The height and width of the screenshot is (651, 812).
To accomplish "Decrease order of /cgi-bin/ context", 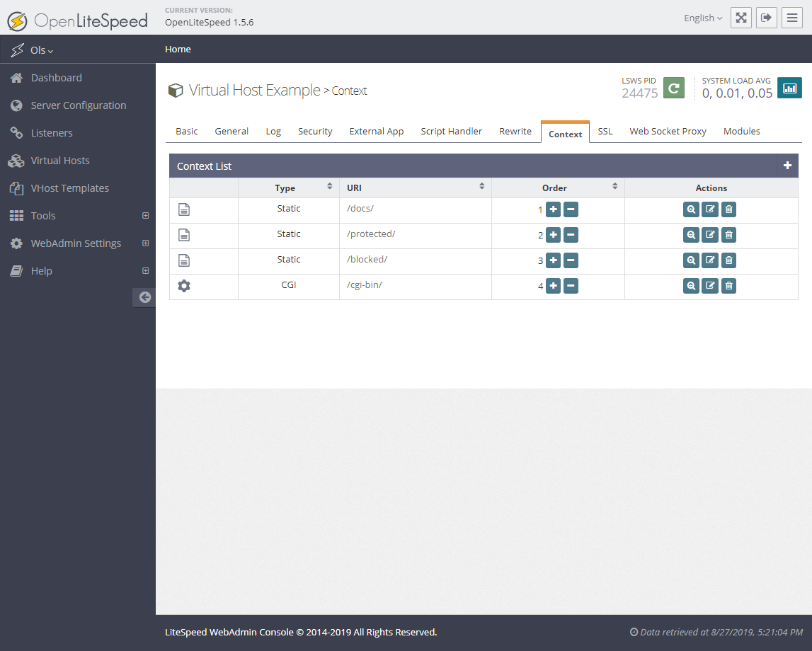I will pos(571,286).
